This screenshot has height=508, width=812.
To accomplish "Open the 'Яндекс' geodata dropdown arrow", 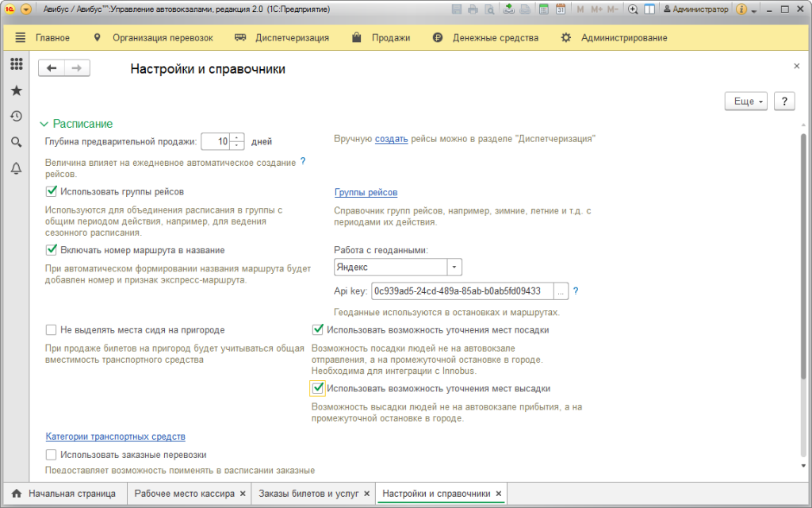I will (x=454, y=267).
